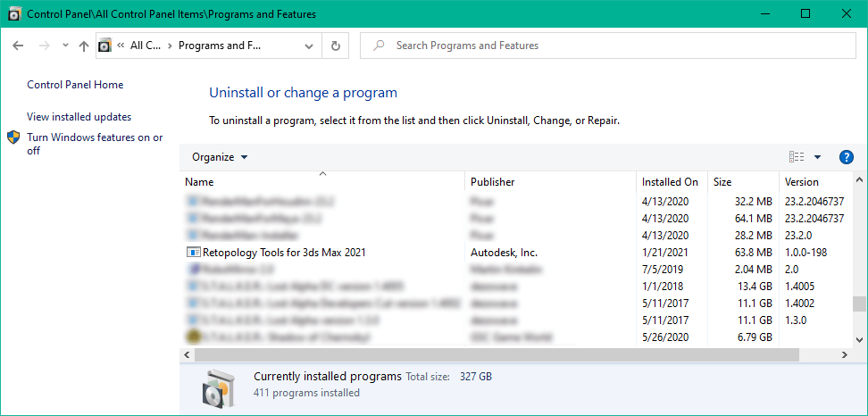Click the vertical scrollbar thumb
Image resolution: width=868 pixels, height=416 pixels.
pos(858,304)
